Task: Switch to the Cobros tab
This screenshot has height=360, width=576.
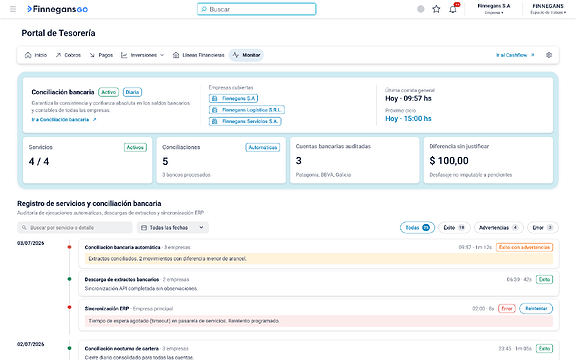Action: tap(68, 55)
